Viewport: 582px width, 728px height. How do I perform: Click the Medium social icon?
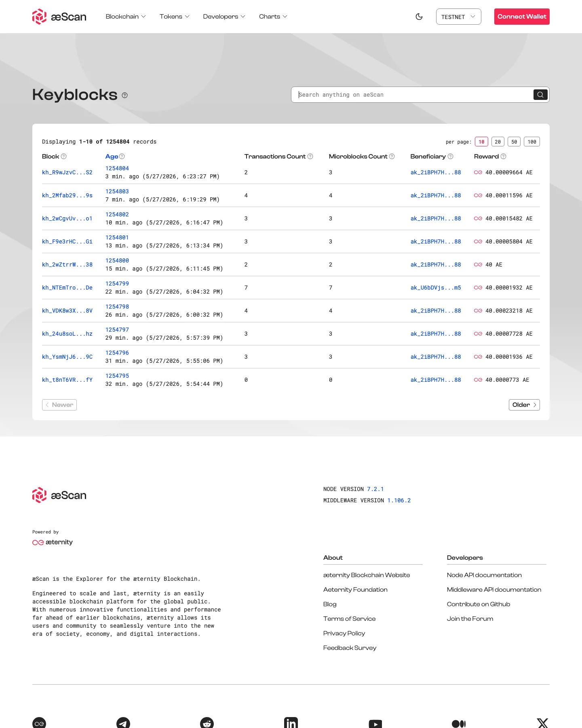point(459,724)
